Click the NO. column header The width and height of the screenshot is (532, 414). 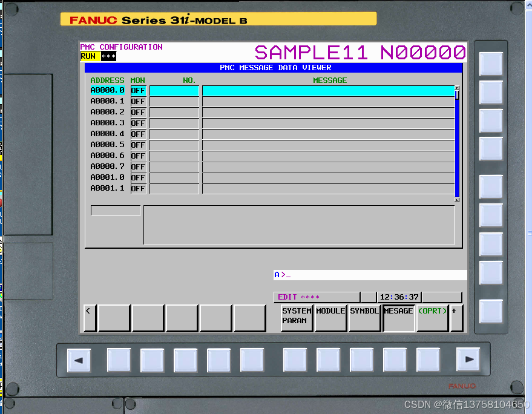[x=189, y=80]
